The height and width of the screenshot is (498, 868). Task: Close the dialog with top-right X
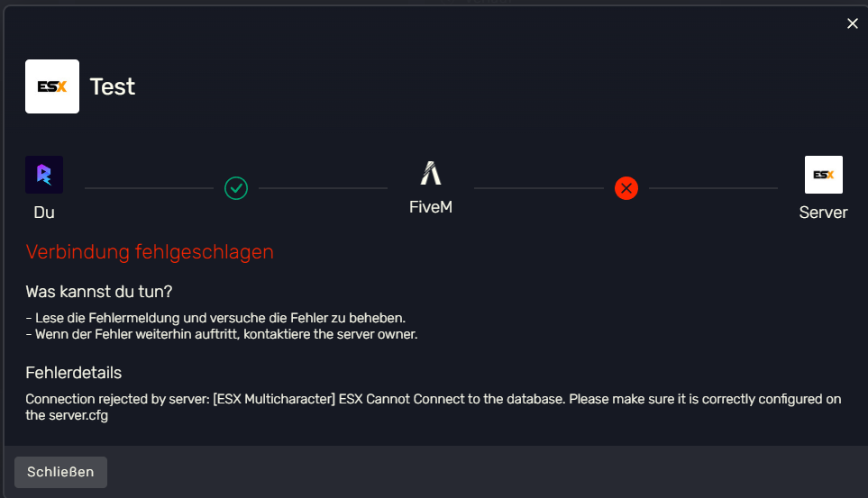click(853, 23)
